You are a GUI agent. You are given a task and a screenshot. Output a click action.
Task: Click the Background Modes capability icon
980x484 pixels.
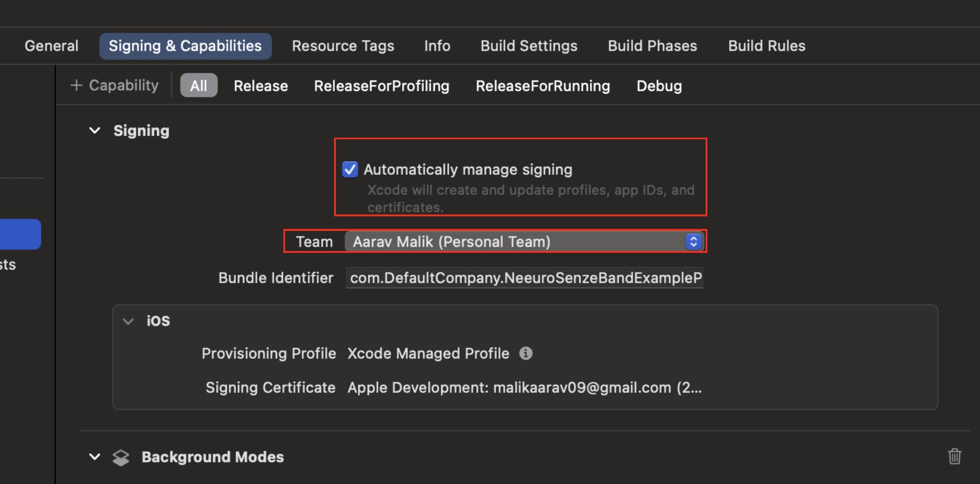[121, 456]
